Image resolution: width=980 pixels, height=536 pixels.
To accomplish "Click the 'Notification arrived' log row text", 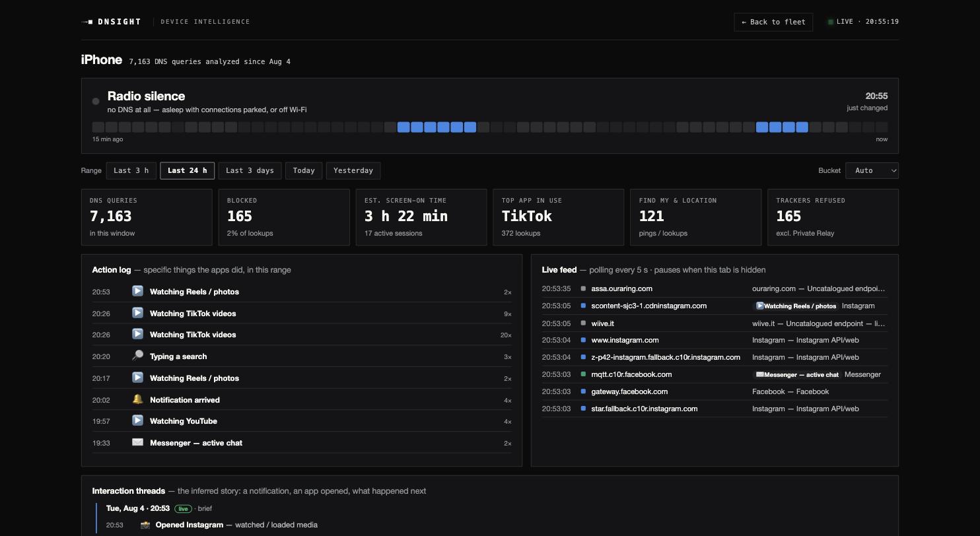I will 185,400.
